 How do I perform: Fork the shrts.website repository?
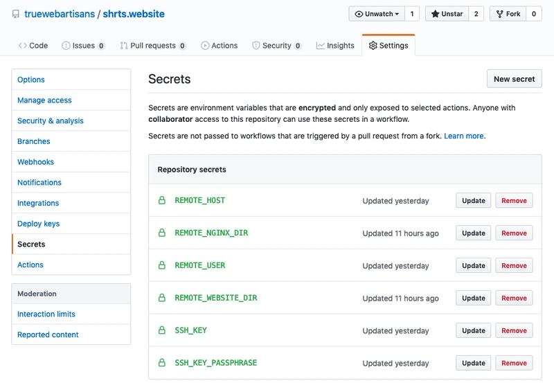point(508,14)
